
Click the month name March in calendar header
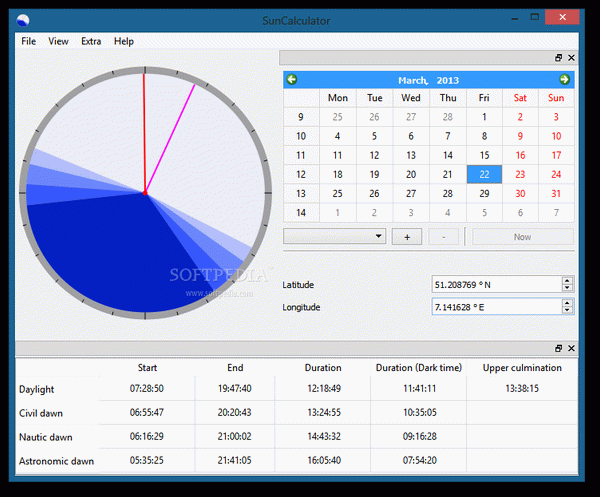coord(412,80)
